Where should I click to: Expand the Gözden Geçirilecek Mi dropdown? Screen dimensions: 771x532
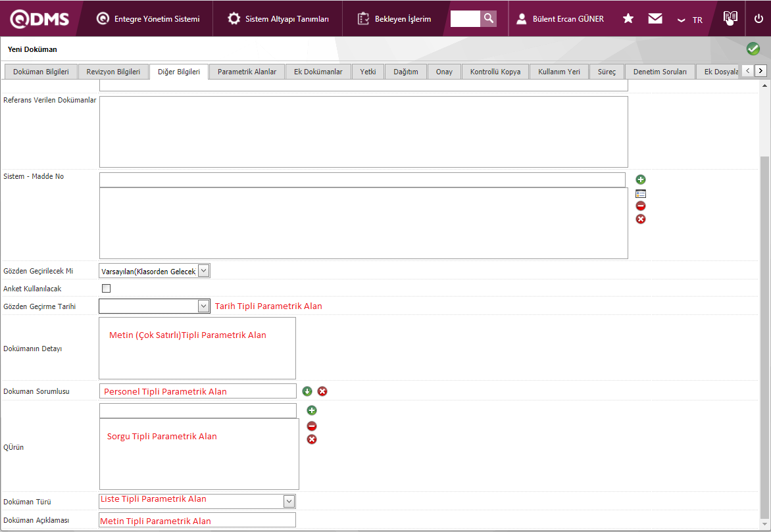coord(203,271)
